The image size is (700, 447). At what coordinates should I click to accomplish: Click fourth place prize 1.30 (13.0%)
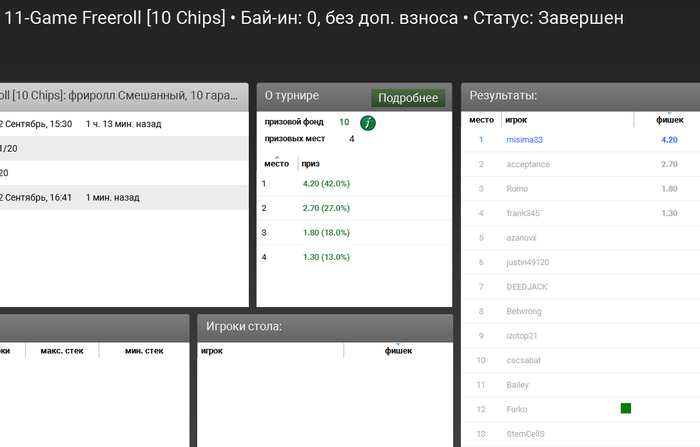pyautogui.click(x=326, y=257)
